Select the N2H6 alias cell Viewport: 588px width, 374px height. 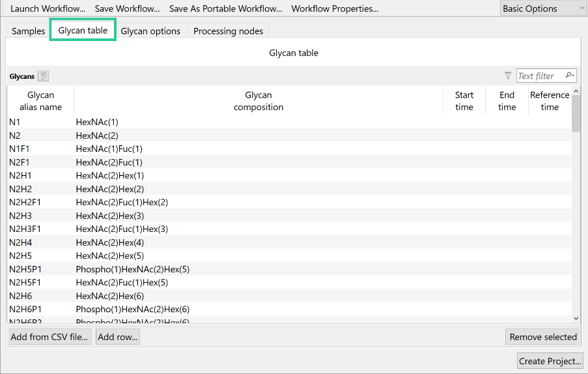20,296
